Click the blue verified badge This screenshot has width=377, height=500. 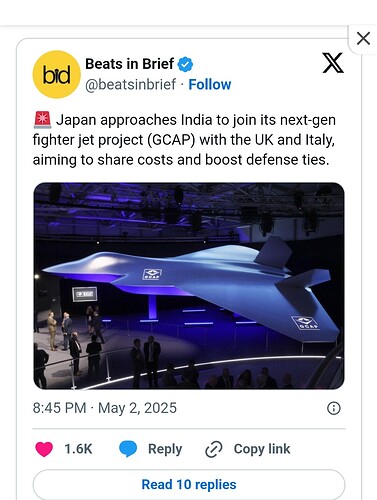click(x=185, y=64)
